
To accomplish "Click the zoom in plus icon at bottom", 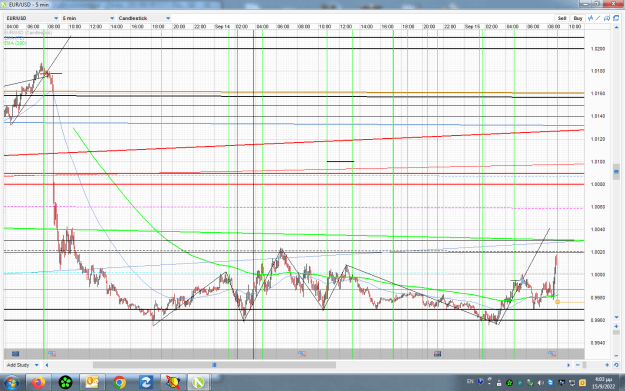I will tap(607, 365).
